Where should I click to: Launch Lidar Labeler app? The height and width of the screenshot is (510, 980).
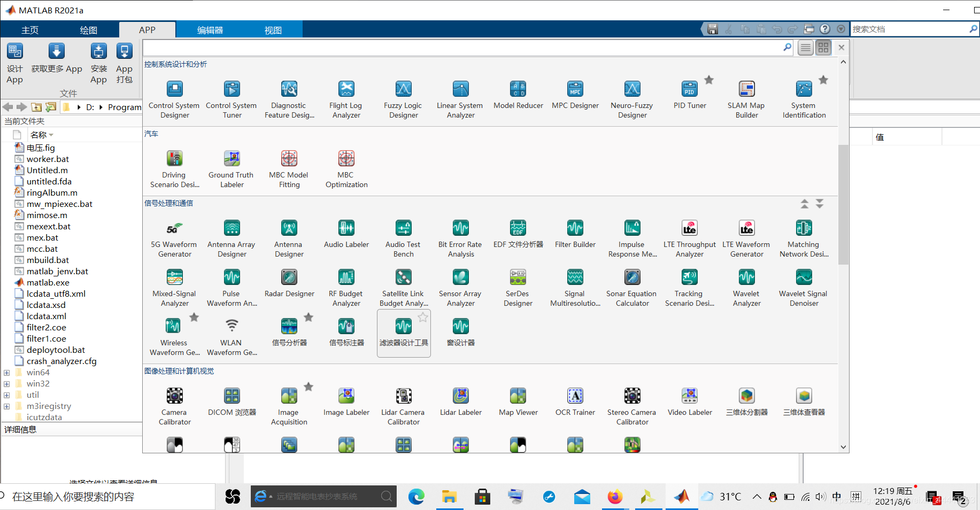click(460, 402)
